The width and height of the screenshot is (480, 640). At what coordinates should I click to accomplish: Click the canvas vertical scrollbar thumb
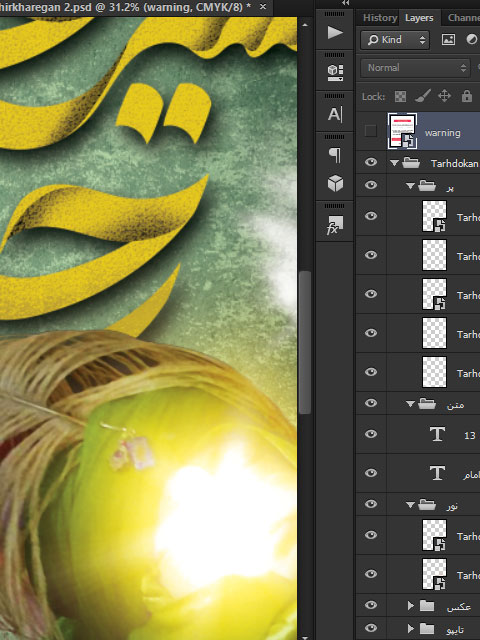[304, 342]
